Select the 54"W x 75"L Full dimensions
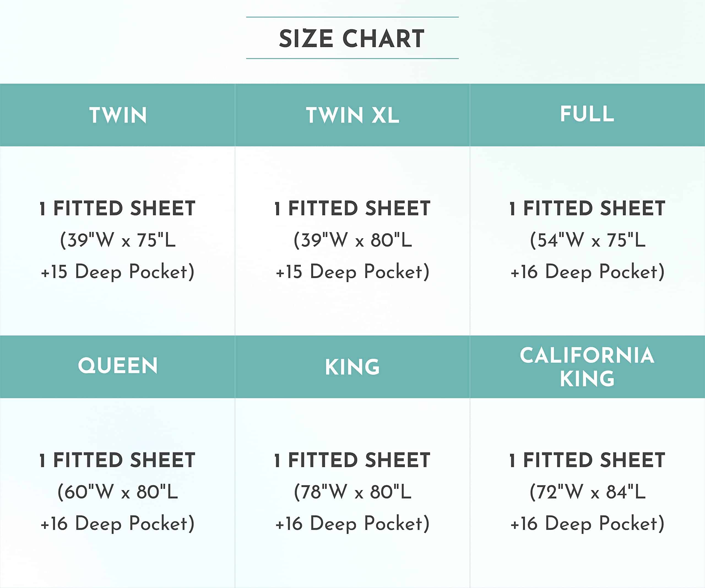Screen dimensions: 705x588 pyautogui.click(x=587, y=240)
